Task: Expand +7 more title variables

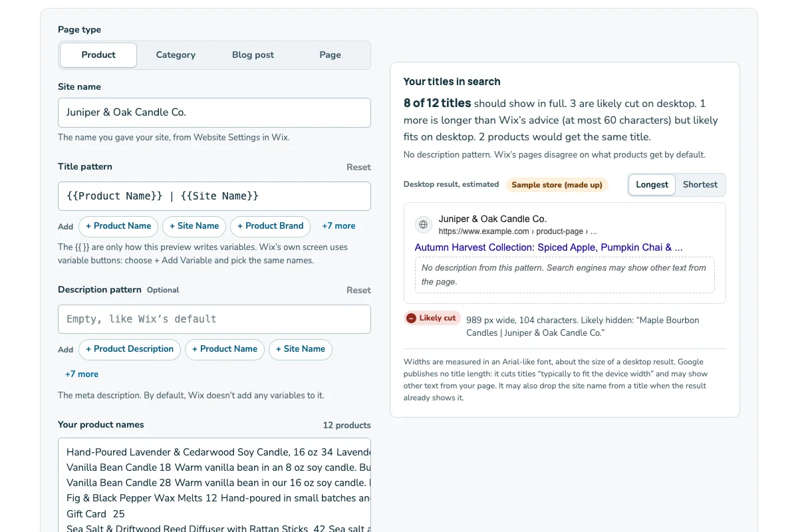Action: [338, 226]
